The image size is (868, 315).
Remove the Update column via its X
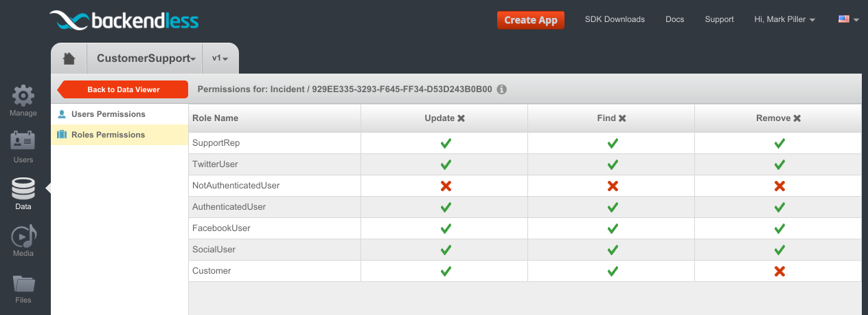[461, 118]
